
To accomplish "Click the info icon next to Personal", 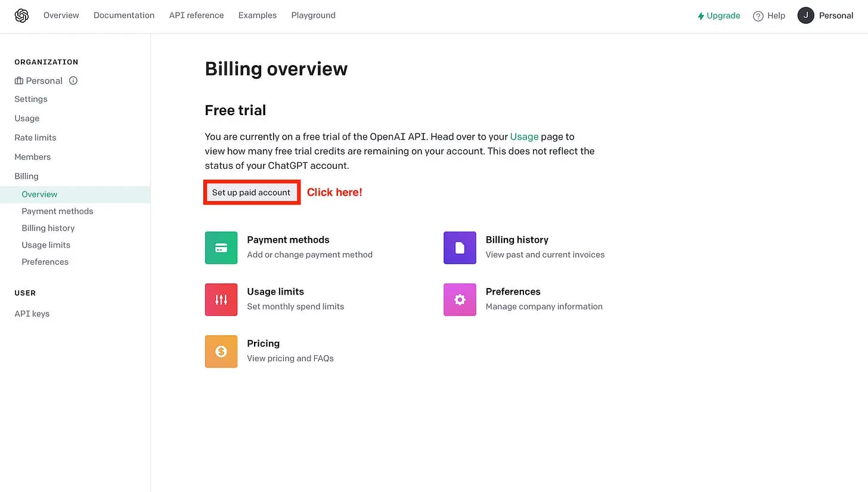I will tap(73, 81).
